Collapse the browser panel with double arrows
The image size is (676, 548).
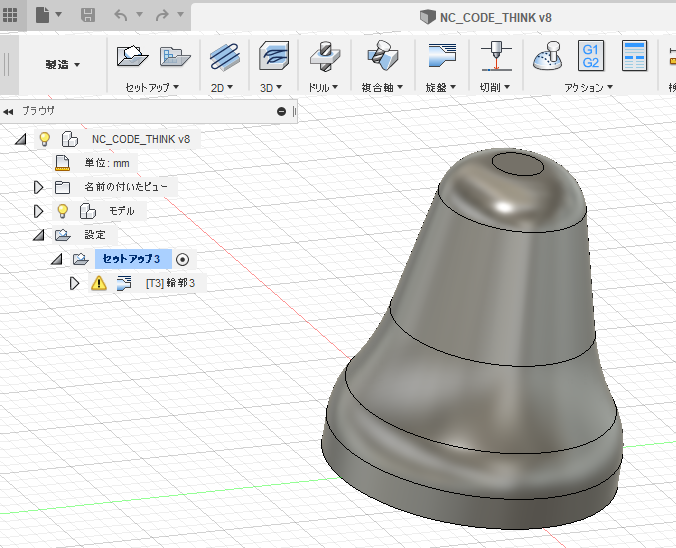[8, 112]
